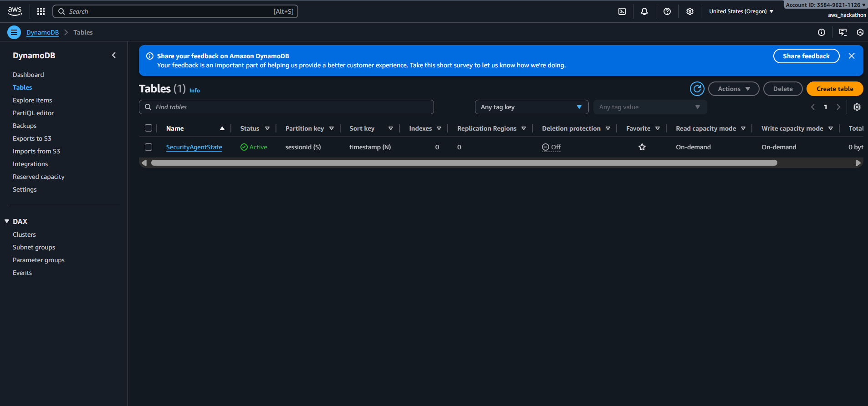Click the scrollbar right arrow
868x406 pixels.
(858, 163)
